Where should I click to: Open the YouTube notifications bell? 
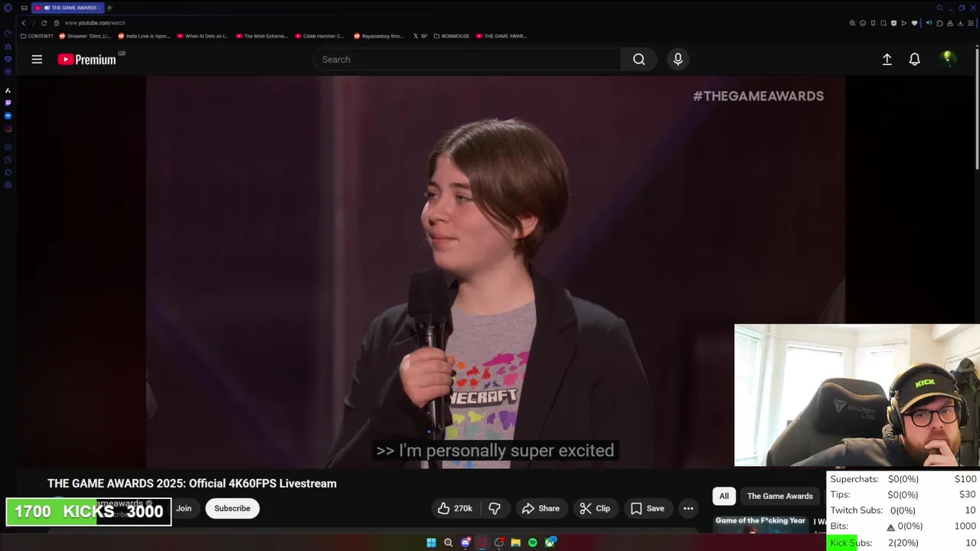(x=914, y=59)
